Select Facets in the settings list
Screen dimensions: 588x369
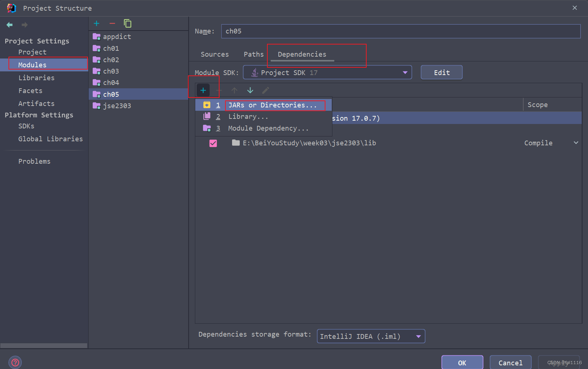pyautogui.click(x=30, y=91)
